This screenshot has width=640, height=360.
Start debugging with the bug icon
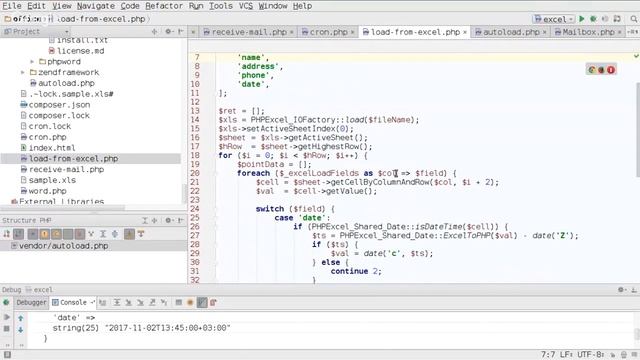click(593, 19)
